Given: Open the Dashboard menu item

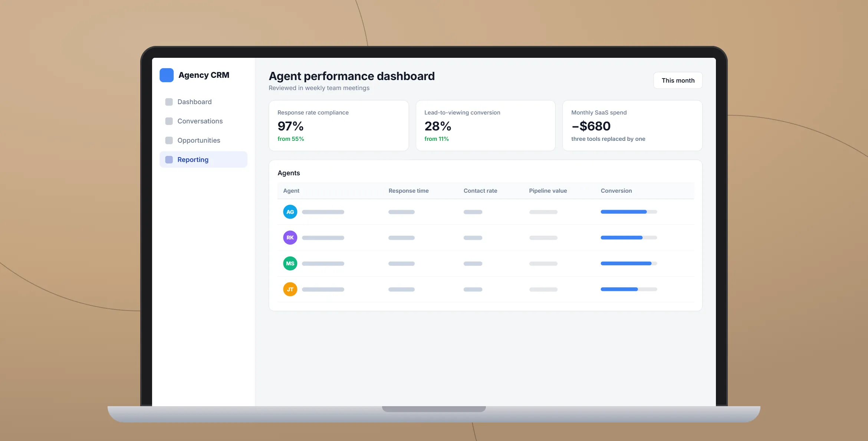Looking at the screenshot, I should pos(203,102).
